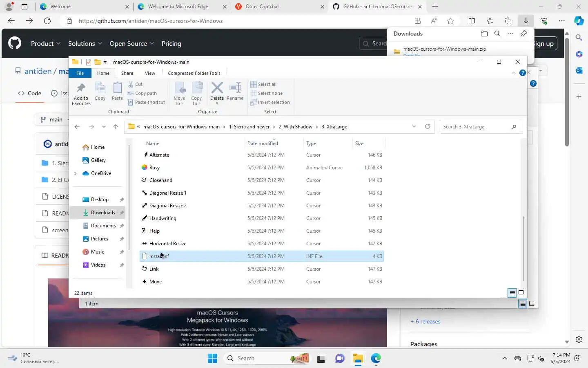The width and height of the screenshot is (588, 368).
Task: Expand the address bar history dropdown
Action: 414,127
